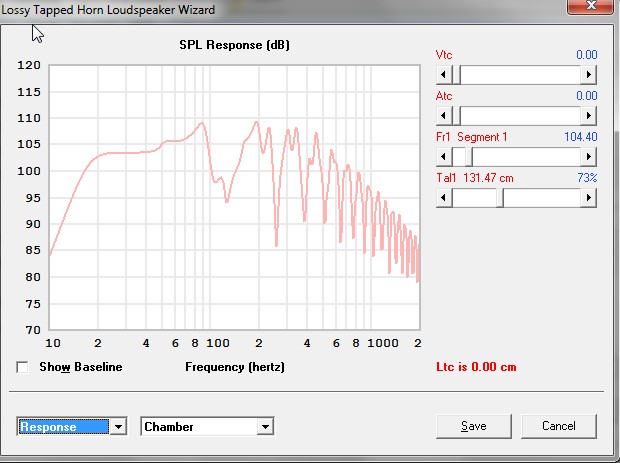Increase Fr1 Segment 1 with right arrow
This screenshot has height=463, width=620.
588,157
